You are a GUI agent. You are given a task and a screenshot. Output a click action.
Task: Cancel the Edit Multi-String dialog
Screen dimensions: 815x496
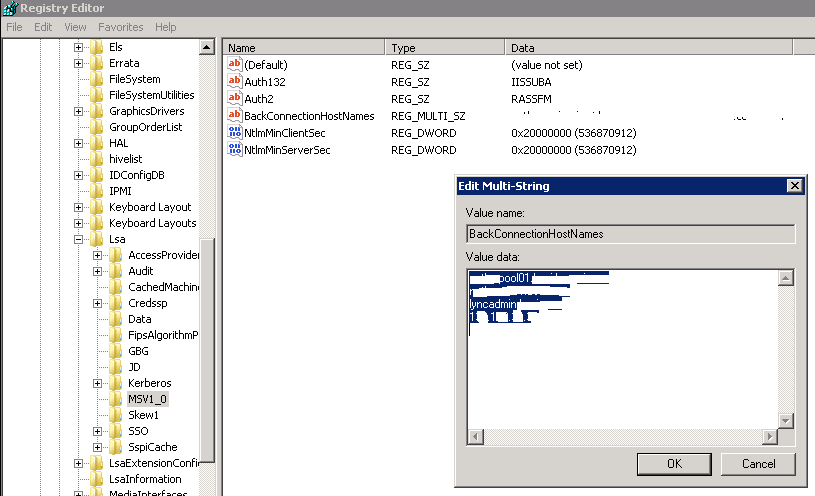759,464
